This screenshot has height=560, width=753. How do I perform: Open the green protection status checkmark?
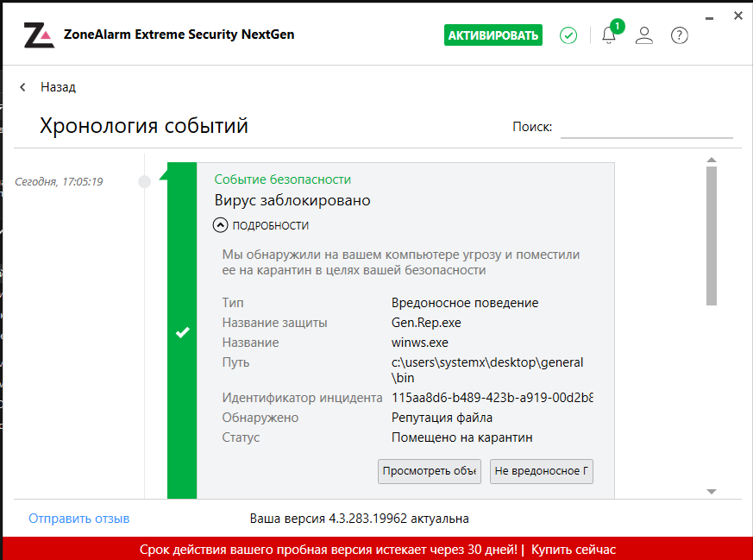point(568,35)
